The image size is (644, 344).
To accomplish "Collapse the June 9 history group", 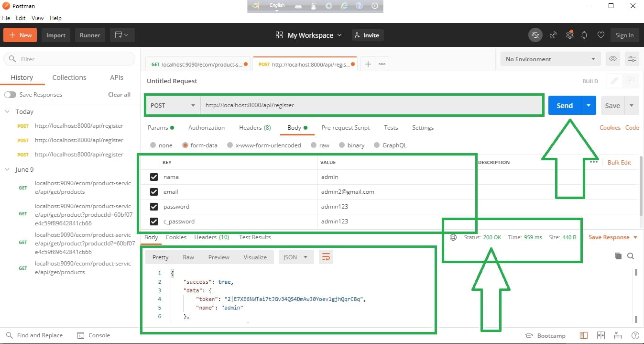I will tap(7, 169).
